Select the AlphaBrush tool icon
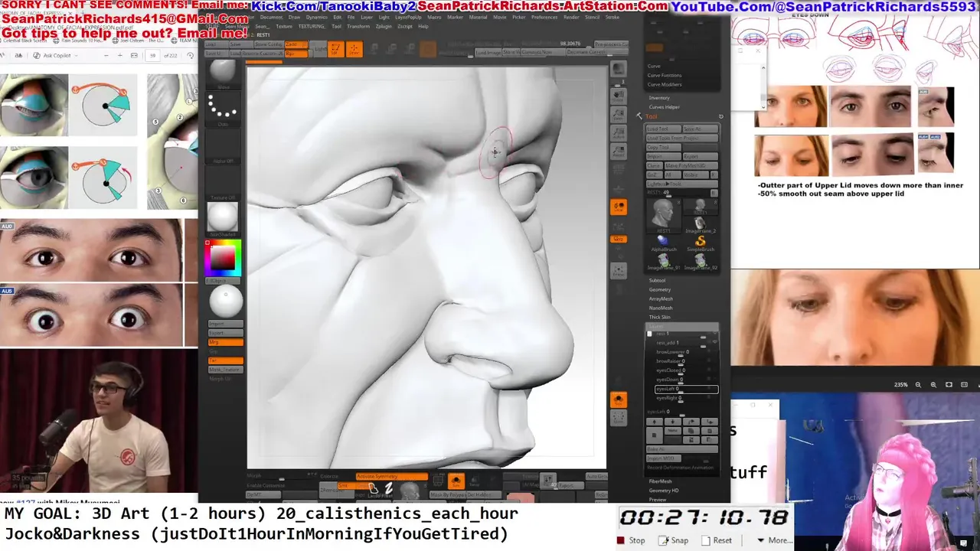This screenshot has width=980, height=551. click(664, 242)
